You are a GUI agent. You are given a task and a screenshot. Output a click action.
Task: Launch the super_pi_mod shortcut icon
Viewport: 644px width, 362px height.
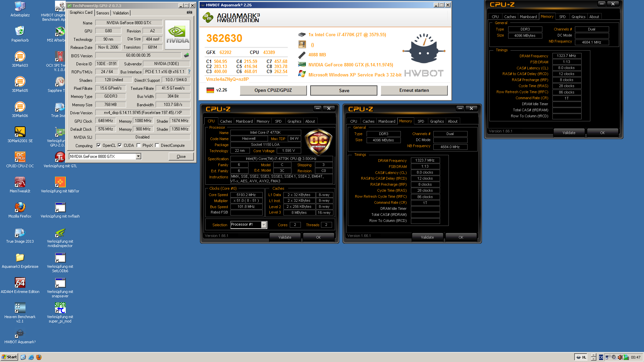pos(60,313)
